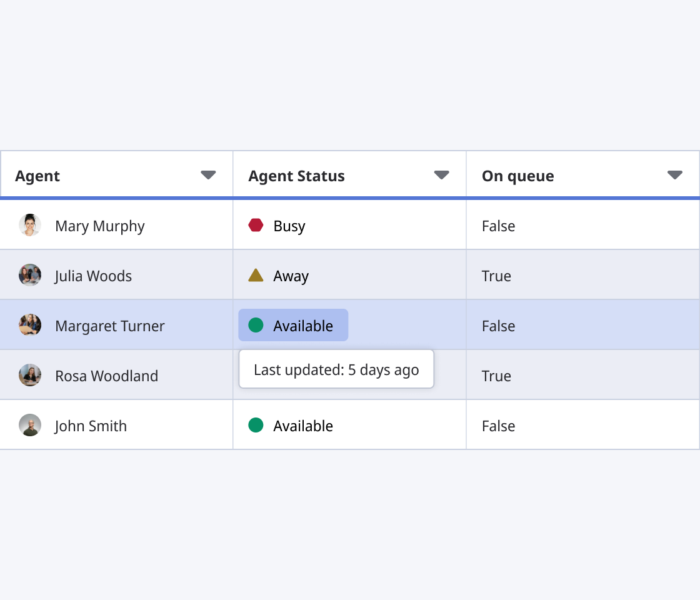
Task: Click the Agent column header label
Action: pos(37,176)
